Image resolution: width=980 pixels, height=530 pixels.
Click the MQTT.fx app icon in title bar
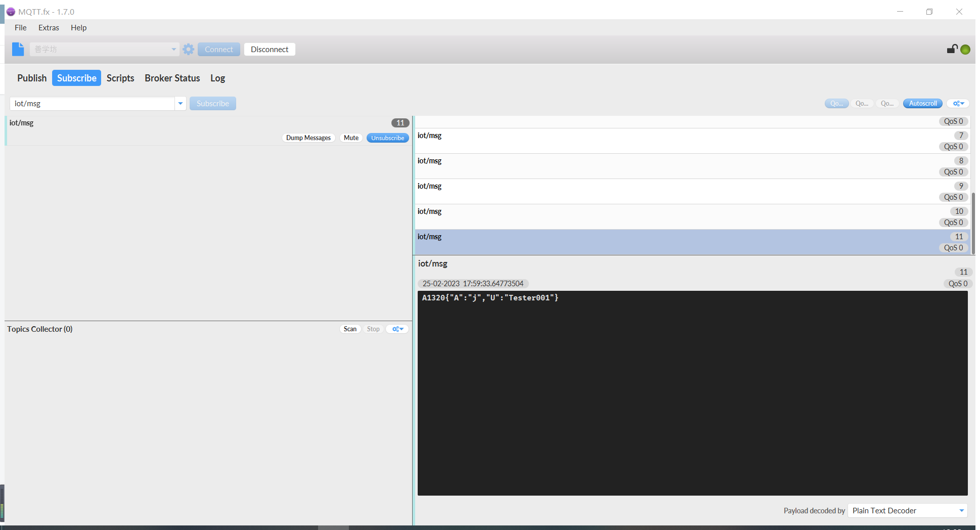pos(11,12)
